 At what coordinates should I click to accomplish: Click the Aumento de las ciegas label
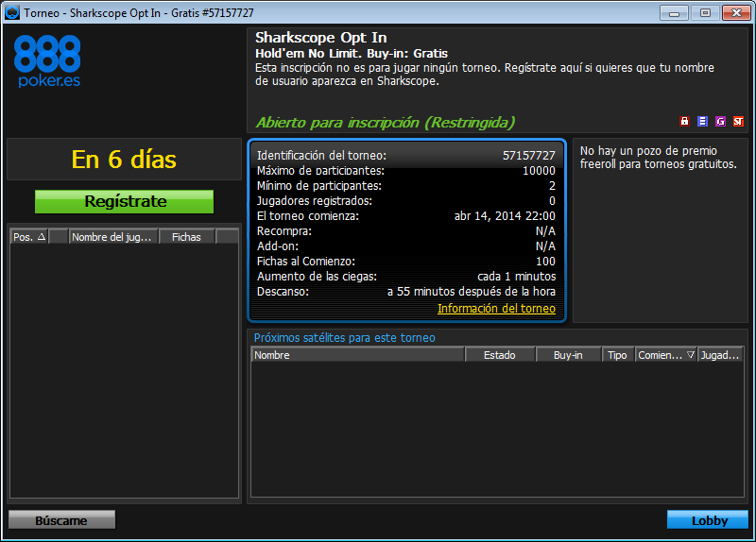pyautogui.click(x=317, y=276)
